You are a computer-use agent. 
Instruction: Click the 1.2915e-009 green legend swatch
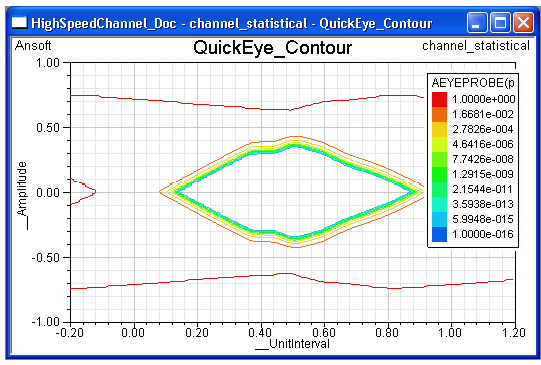(x=439, y=174)
